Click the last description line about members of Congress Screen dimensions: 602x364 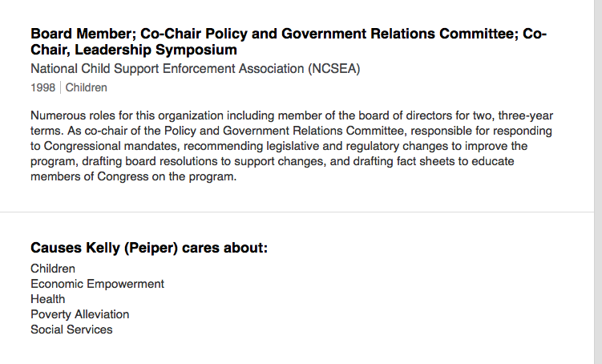click(x=134, y=177)
